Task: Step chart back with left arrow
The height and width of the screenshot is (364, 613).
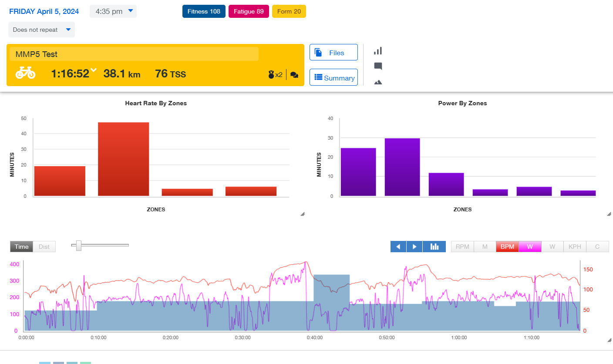Action: [398, 247]
